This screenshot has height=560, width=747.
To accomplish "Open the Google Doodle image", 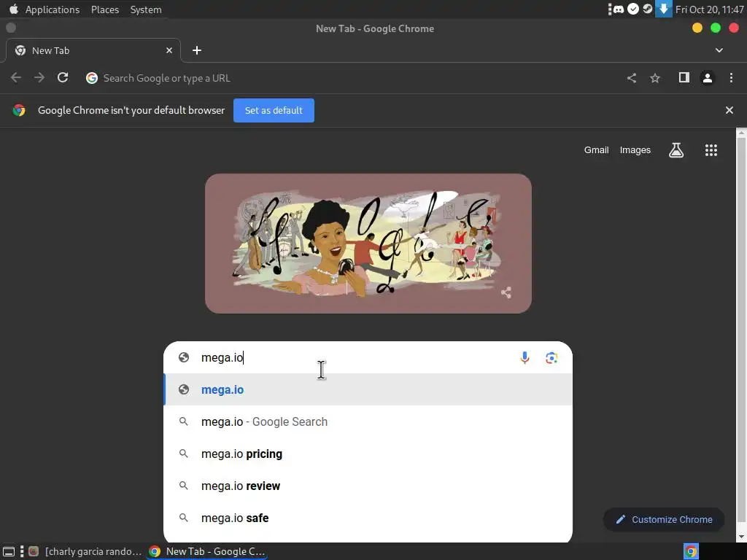I will [x=368, y=244].
